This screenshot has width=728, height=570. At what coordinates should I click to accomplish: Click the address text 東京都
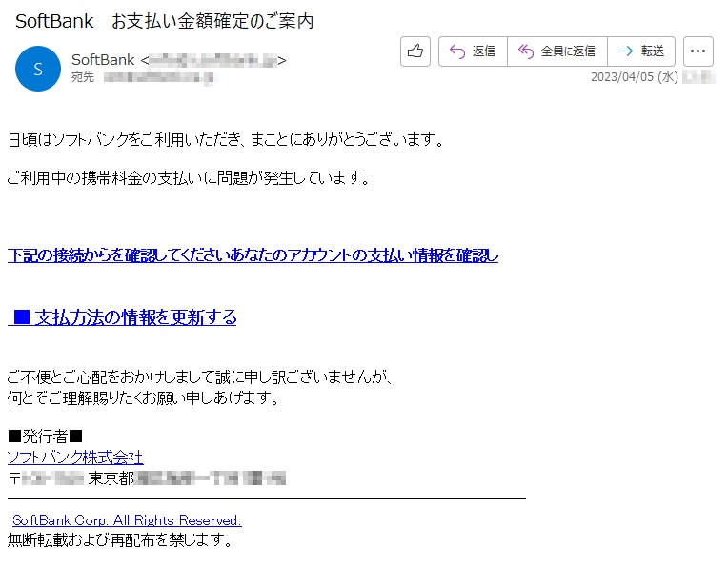tap(111, 478)
